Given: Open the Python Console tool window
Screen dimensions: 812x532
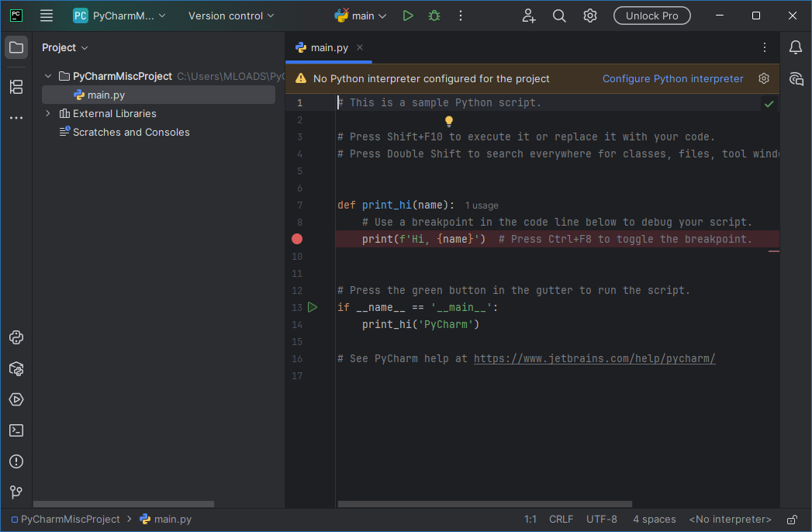Looking at the screenshot, I should point(16,338).
